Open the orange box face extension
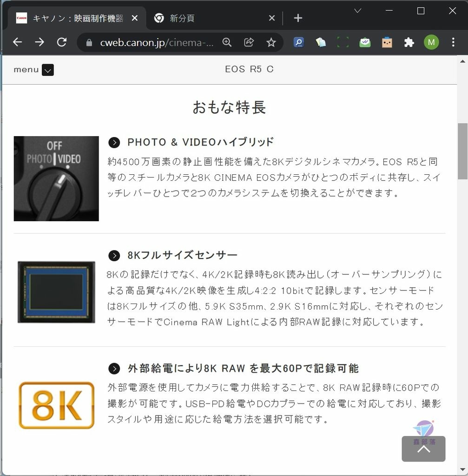The height and width of the screenshot is (476, 468). (387, 42)
